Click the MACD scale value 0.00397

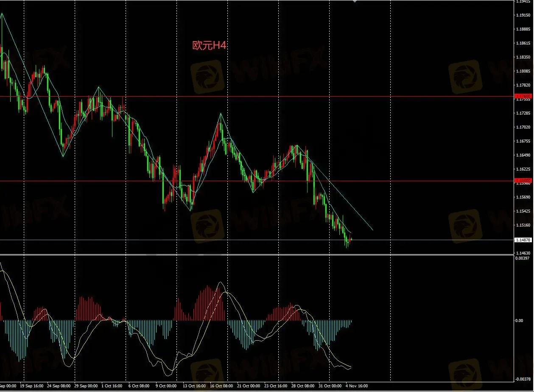[522, 258]
